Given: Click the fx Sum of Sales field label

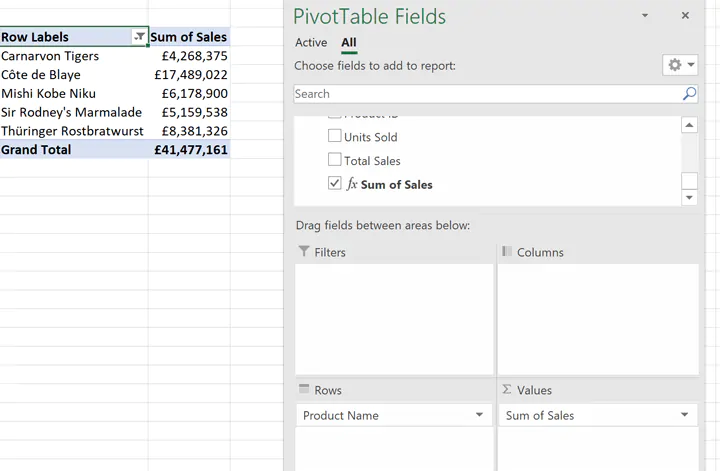Looking at the screenshot, I should click(389, 185).
